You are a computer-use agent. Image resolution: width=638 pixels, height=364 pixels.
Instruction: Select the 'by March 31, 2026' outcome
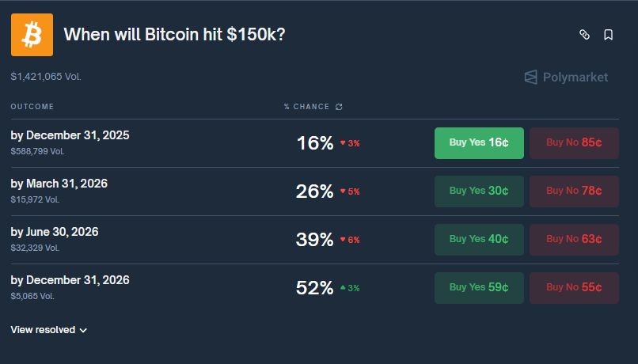point(59,184)
